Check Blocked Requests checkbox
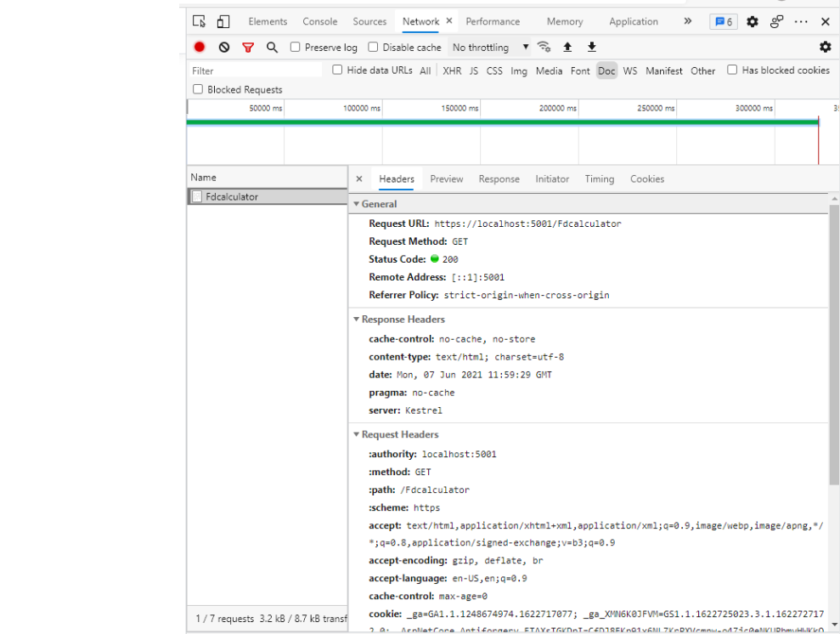This screenshot has height=634, width=840. (198, 89)
